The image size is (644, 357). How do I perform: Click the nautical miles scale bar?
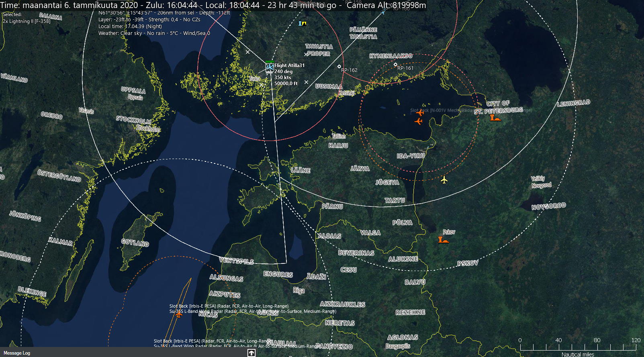point(578,347)
